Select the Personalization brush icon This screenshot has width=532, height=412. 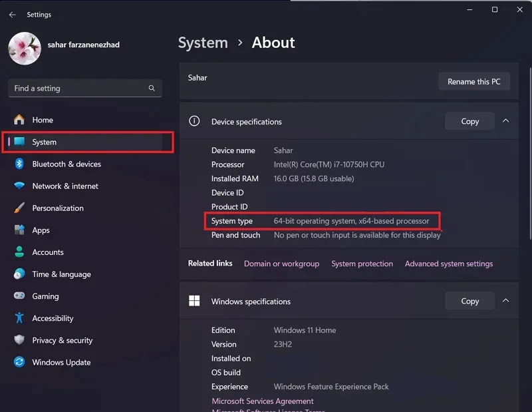coord(19,208)
